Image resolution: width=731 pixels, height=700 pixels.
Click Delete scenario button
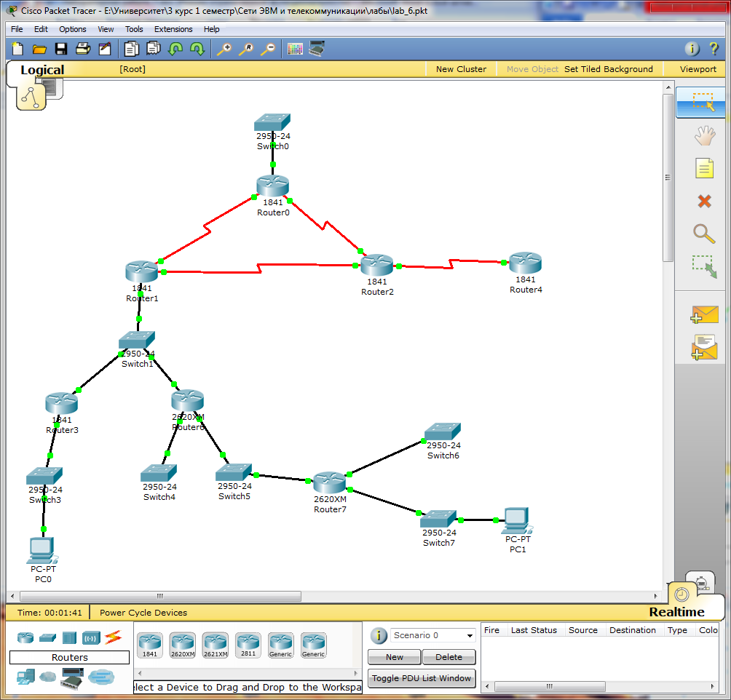[449, 657]
